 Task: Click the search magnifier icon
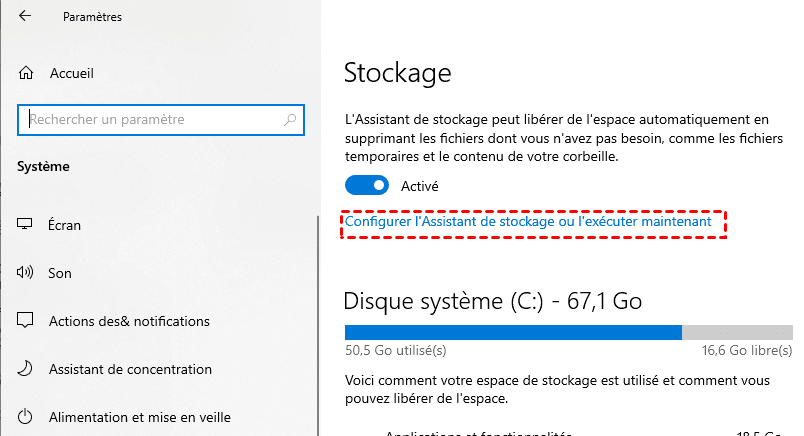pyautogui.click(x=291, y=120)
